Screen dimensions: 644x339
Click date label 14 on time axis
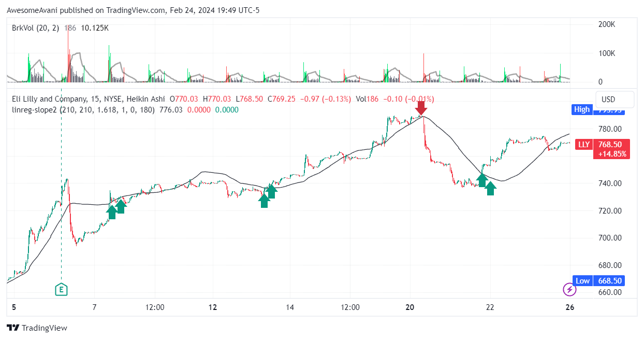click(290, 307)
